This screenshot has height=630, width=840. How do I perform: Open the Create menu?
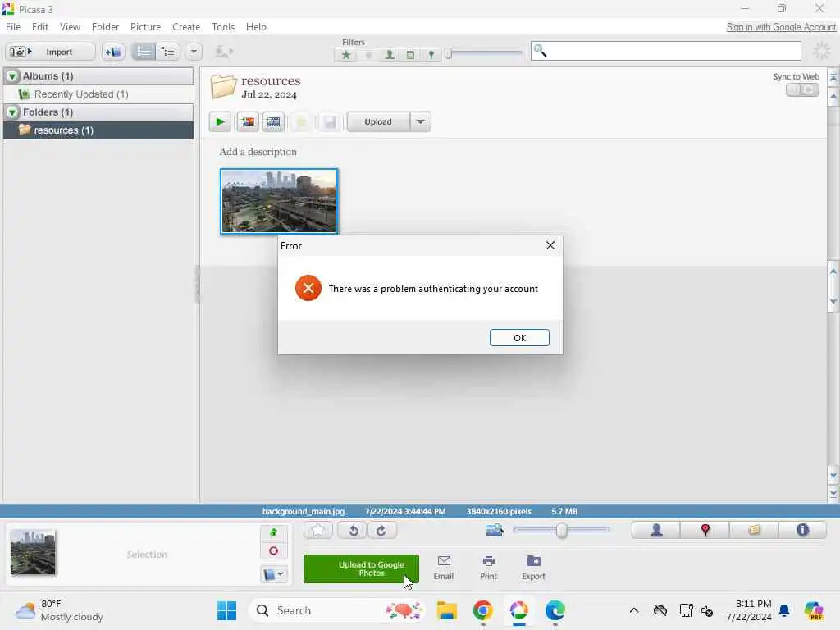click(x=186, y=27)
